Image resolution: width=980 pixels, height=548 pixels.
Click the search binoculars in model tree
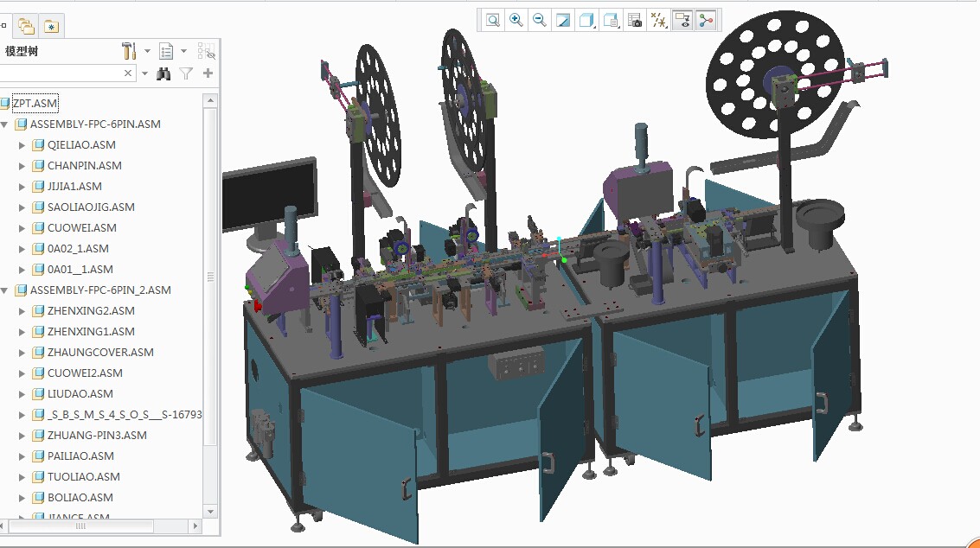pos(163,73)
